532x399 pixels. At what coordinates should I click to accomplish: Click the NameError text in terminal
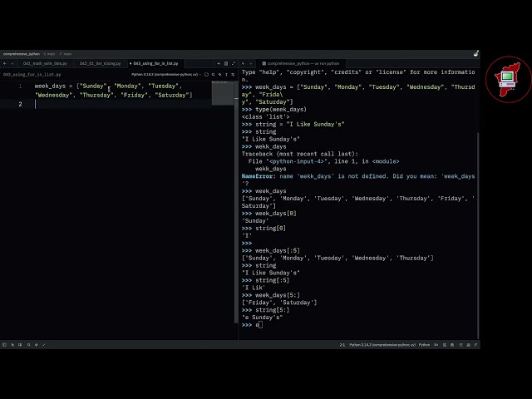257,176
